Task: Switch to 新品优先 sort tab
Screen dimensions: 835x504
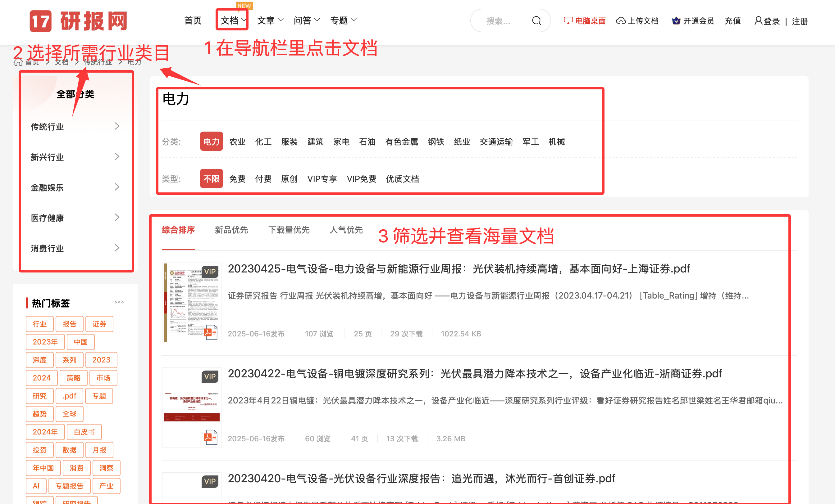Action: pos(231,230)
